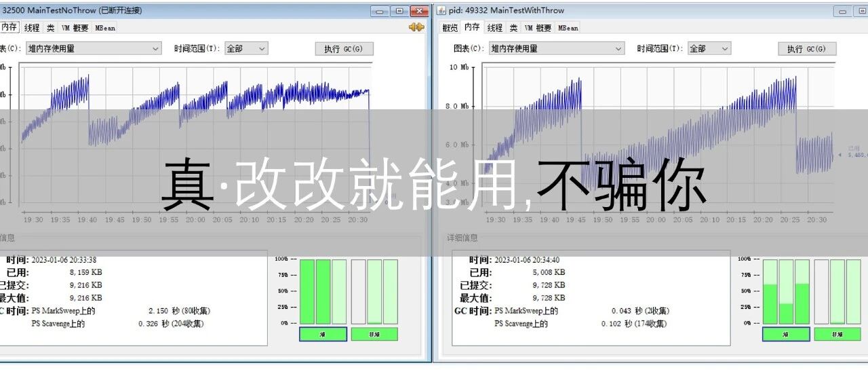Screen dimensions: 868x370
Task: Click PS MarkSweep time 2.150 秒 (80收集)
Action: pyautogui.click(x=179, y=311)
